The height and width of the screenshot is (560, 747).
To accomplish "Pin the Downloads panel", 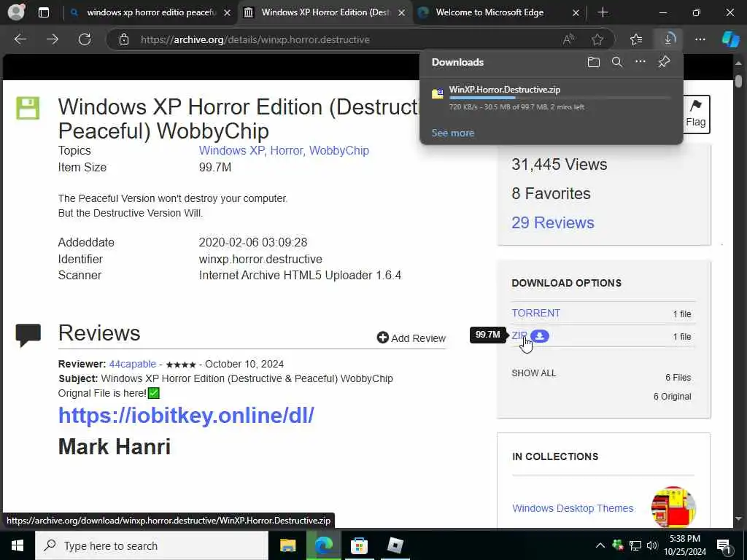I will (664, 62).
